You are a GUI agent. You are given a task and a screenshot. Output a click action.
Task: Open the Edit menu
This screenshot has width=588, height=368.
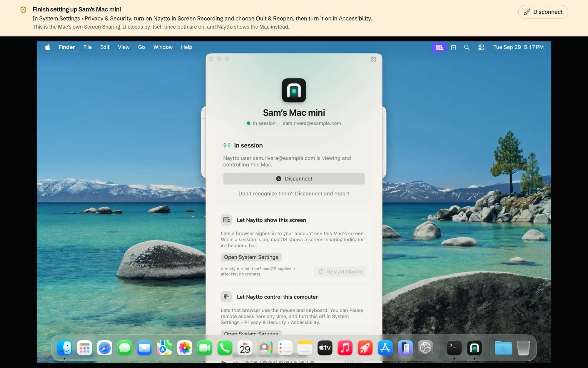(x=105, y=47)
